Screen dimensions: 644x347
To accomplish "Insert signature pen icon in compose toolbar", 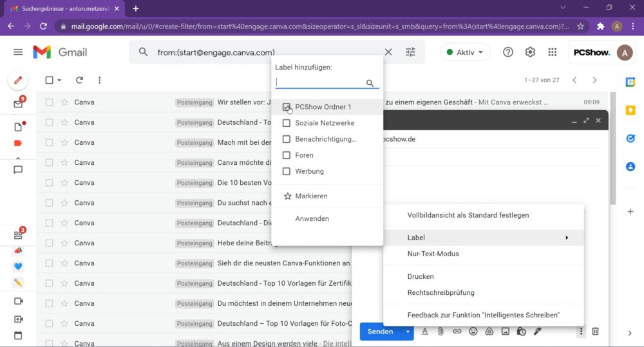I will 537,332.
